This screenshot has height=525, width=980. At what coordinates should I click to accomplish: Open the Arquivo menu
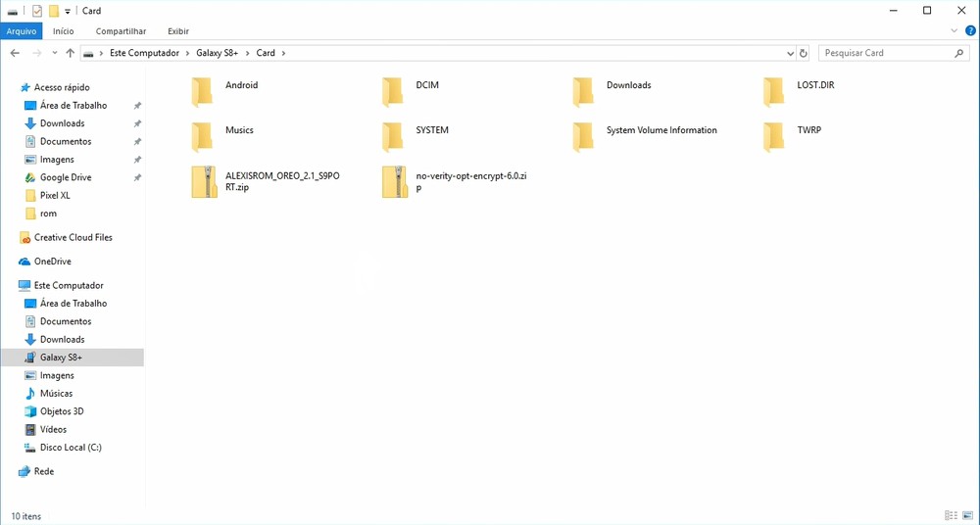click(x=21, y=31)
